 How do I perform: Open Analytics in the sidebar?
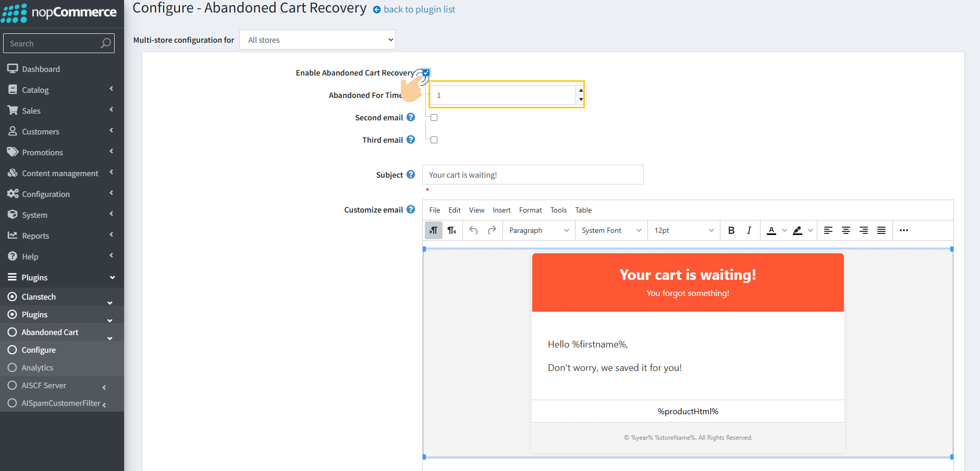38,368
